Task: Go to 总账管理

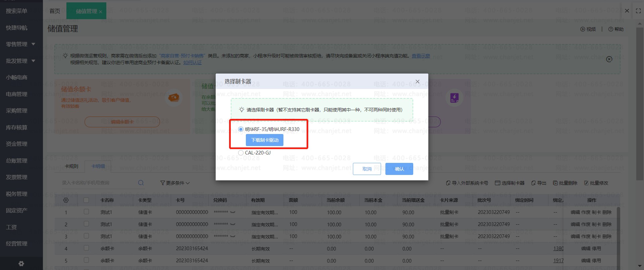Action: tap(17, 161)
